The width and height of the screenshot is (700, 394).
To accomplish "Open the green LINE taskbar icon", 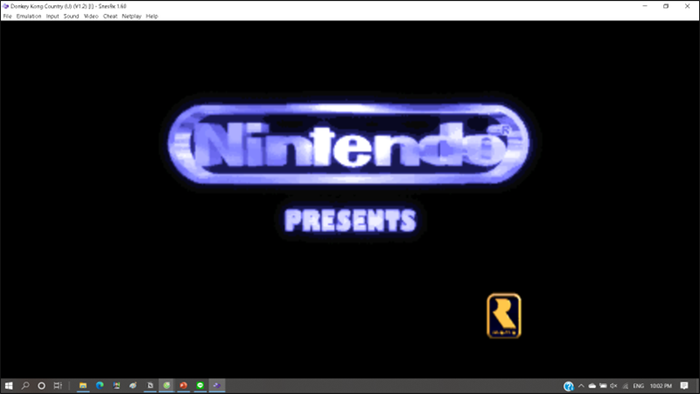I will [x=200, y=386].
